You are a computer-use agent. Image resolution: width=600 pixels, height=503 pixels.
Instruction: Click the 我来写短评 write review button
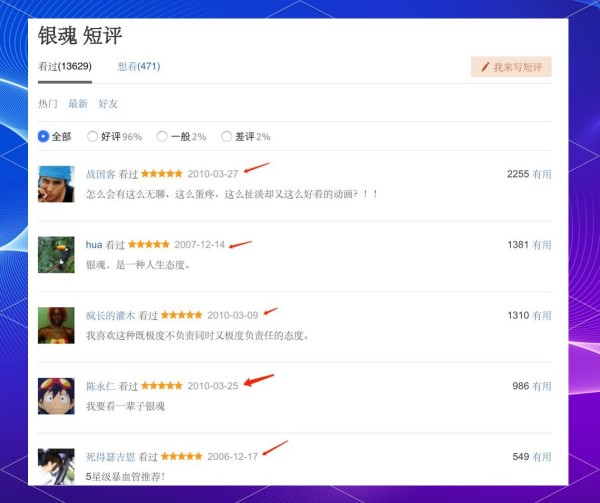[511, 67]
